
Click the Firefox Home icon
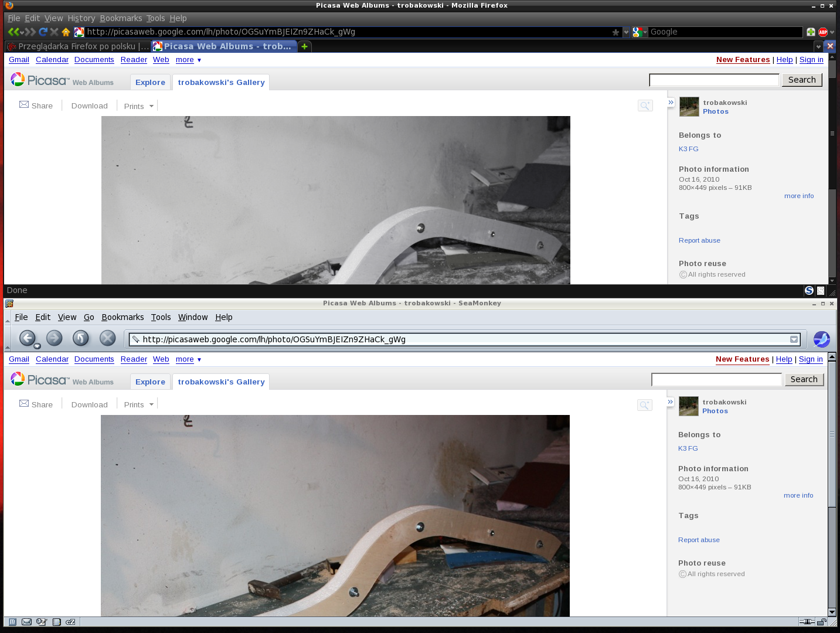[x=66, y=32]
